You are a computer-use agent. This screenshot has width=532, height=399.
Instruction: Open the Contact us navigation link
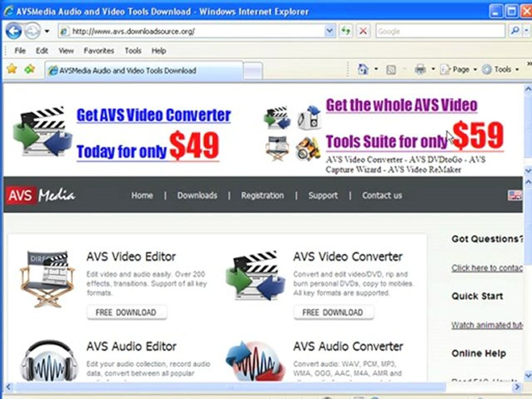pyautogui.click(x=382, y=196)
